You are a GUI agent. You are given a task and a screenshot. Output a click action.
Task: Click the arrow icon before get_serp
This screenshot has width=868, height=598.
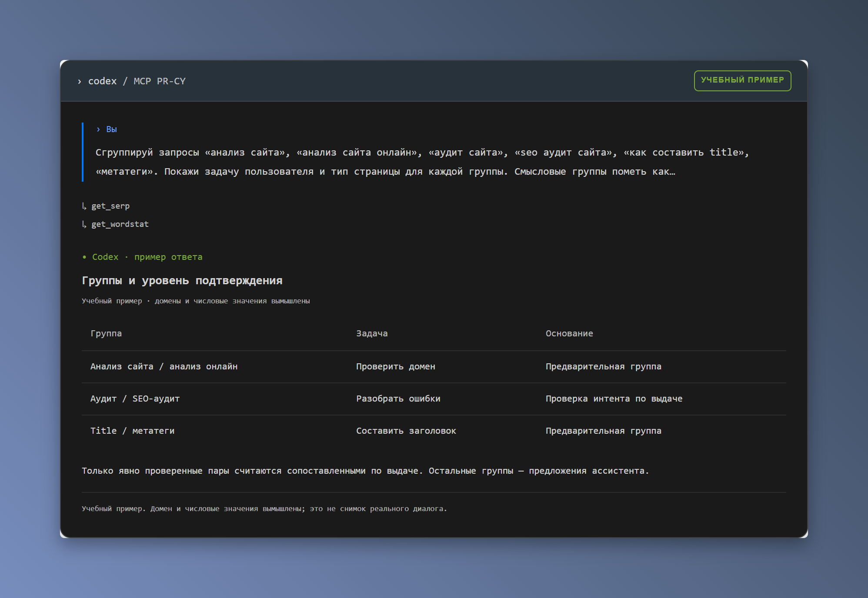tap(84, 206)
